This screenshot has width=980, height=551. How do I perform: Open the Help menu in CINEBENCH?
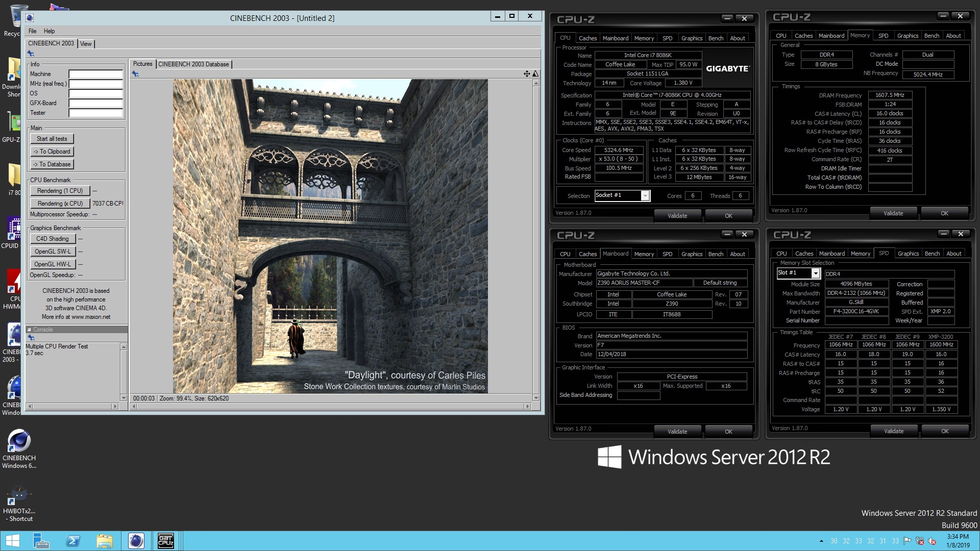click(49, 31)
